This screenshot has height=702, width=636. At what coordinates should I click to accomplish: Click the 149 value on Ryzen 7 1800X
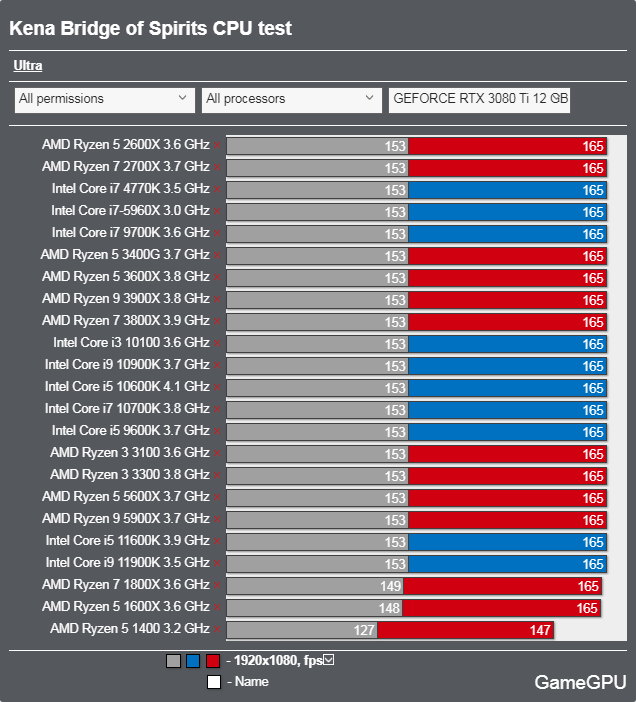pos(390,586)
